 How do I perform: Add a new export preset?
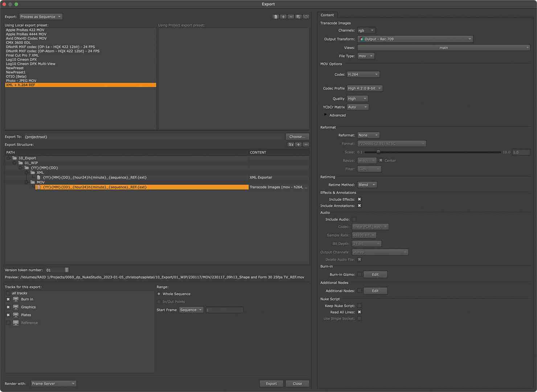(x=283, y=16)
